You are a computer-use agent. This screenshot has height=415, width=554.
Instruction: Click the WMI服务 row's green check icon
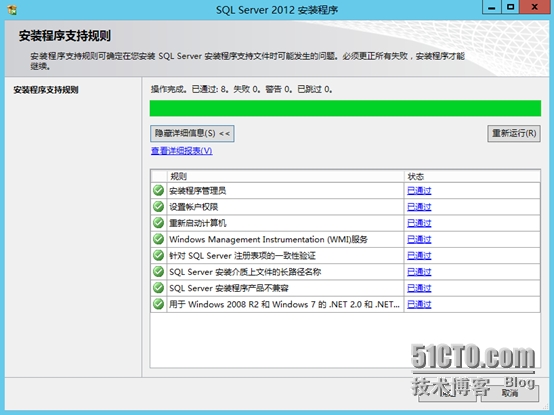[158, 239]
